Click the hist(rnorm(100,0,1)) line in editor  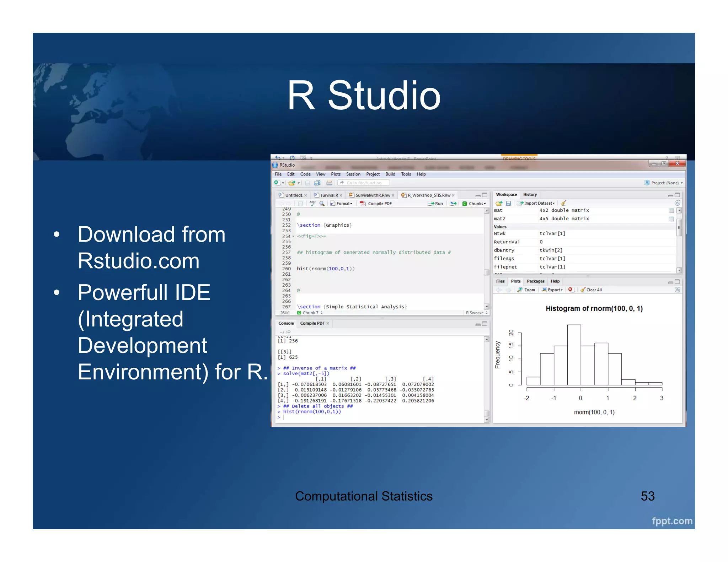point(326,269)
